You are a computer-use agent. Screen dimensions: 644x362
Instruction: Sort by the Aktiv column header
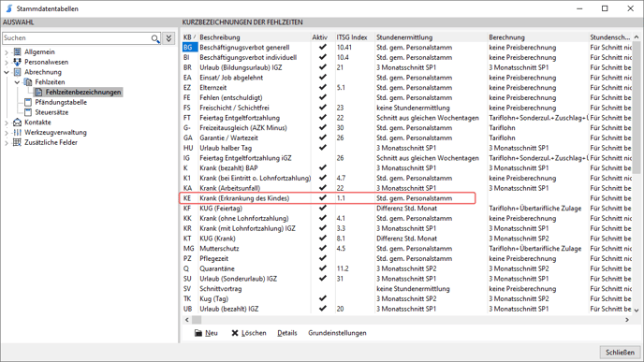pyautogui.click(x=323, y=37)
